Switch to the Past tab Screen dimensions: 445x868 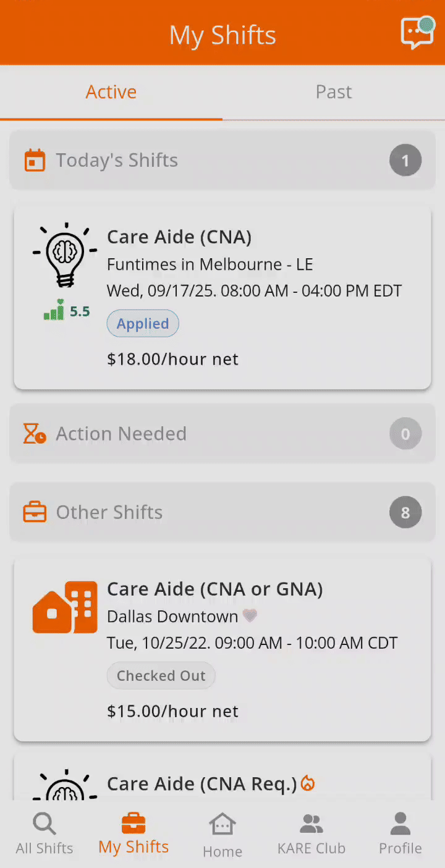coord(334,92)
